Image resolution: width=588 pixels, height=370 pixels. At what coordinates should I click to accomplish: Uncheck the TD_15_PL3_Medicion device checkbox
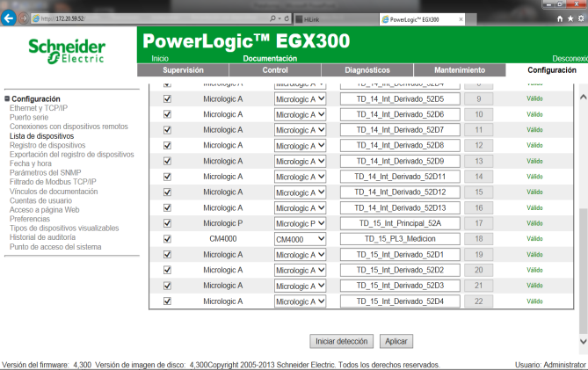click(167, 239)
